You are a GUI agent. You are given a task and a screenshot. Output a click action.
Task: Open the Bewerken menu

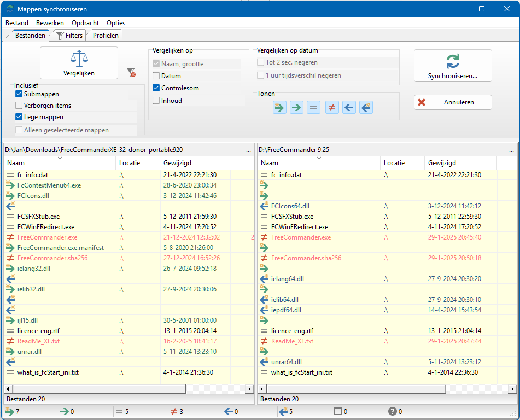50,23
